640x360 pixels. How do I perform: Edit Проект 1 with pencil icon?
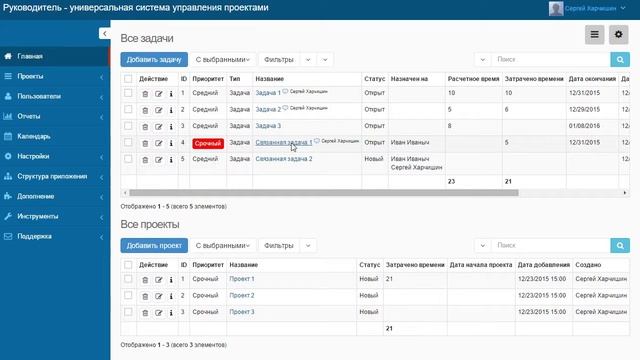pyautogui.click(x=158, y=280)
